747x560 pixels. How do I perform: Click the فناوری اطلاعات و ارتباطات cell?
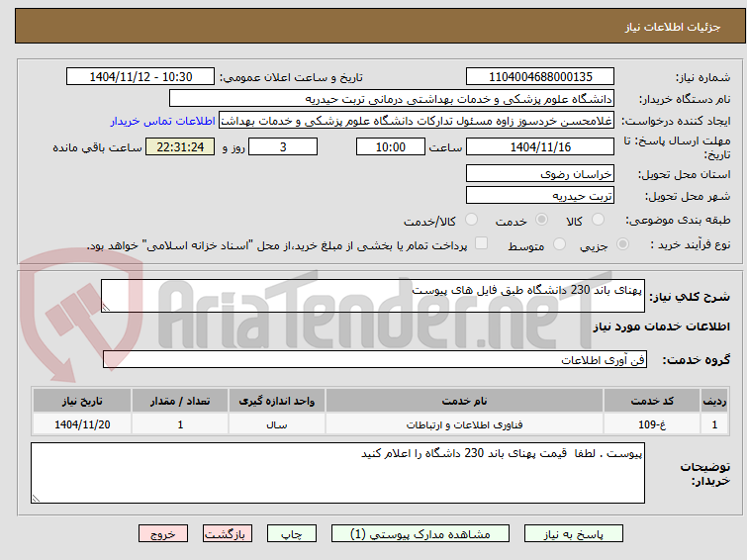(464, 424)
